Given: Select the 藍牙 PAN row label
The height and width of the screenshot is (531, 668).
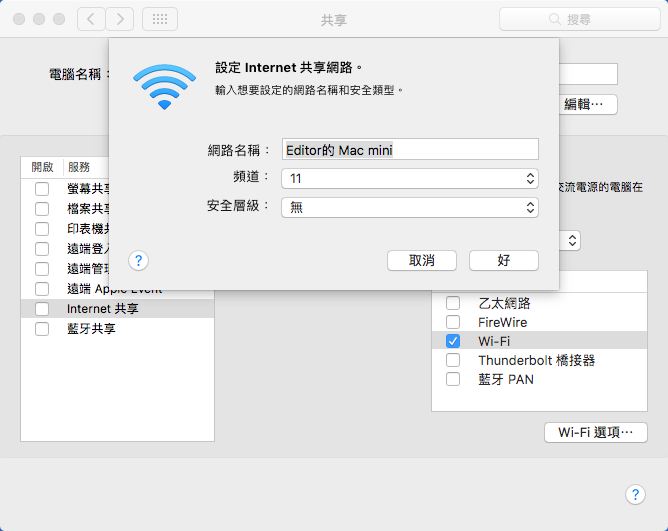Looking at the screenshot, I should pos(506,380).
